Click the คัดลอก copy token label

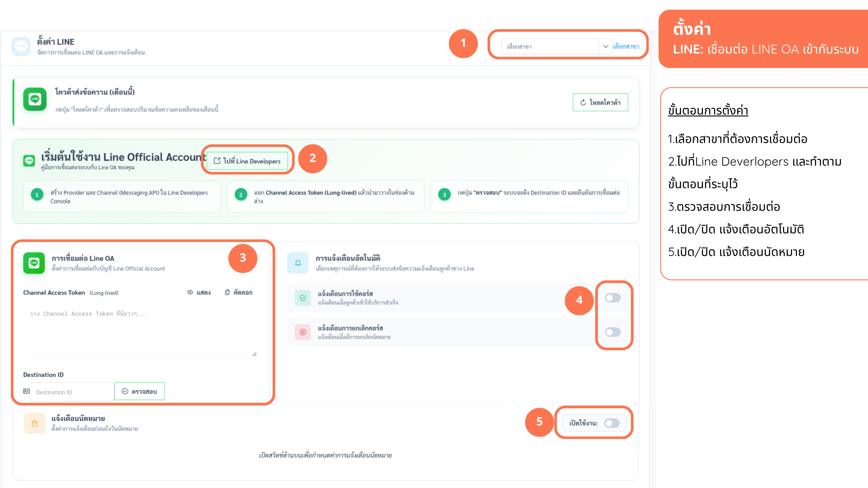[x=243, y=292]
